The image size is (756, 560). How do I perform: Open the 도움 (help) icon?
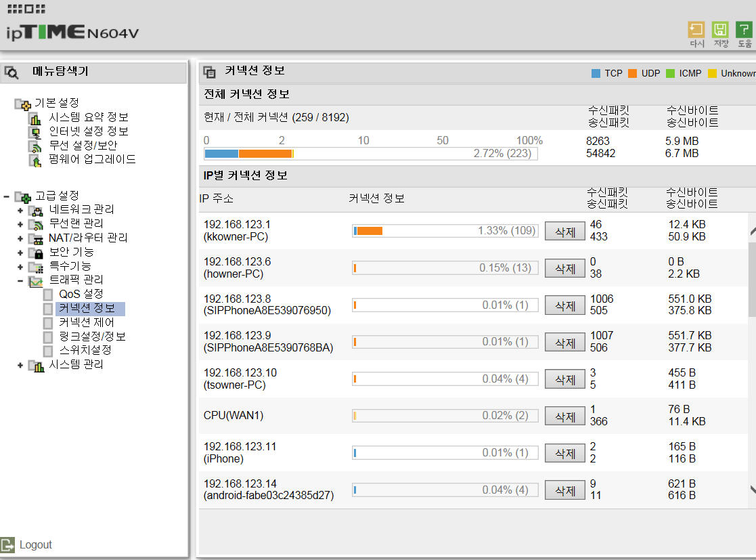pos(744,30)
